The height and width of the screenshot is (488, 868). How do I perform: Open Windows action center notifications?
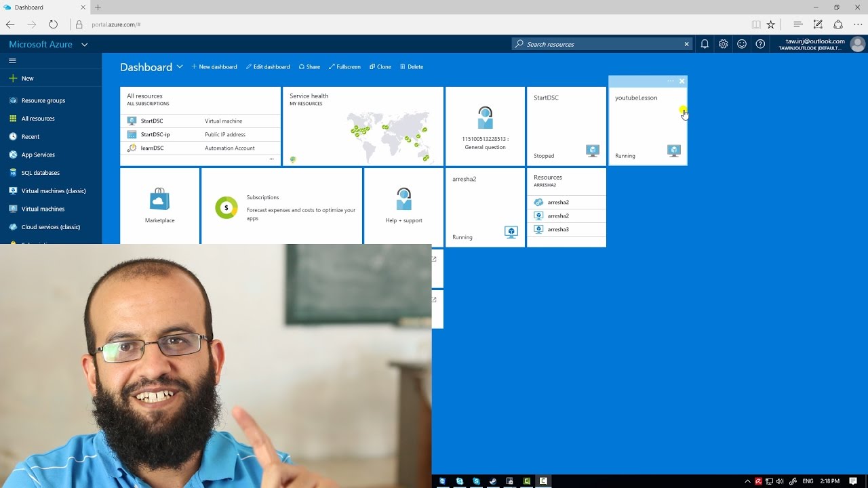pyautogui.click(x=852, y=481)
